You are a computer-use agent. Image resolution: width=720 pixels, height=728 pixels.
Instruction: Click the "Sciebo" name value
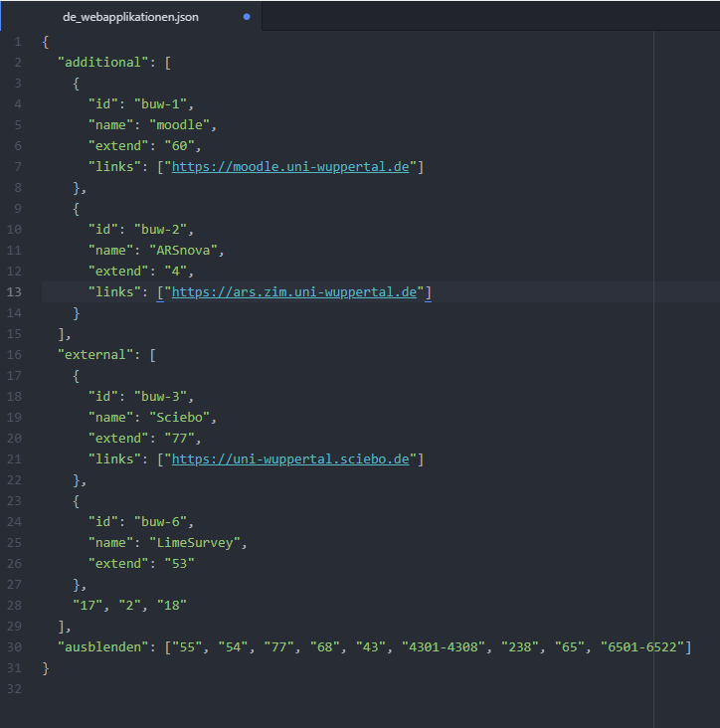coord(180,418)
